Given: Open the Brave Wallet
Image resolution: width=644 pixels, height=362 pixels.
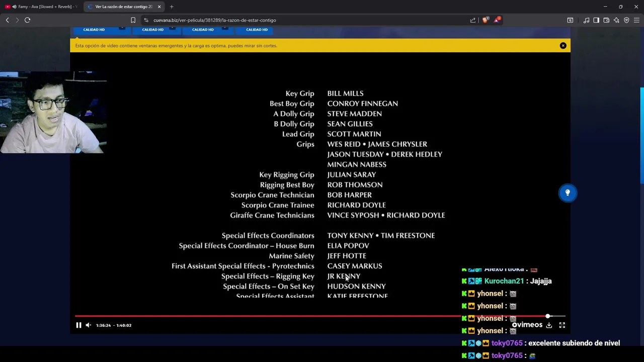Looking at the screenshot, I should (x=606, y=20).
